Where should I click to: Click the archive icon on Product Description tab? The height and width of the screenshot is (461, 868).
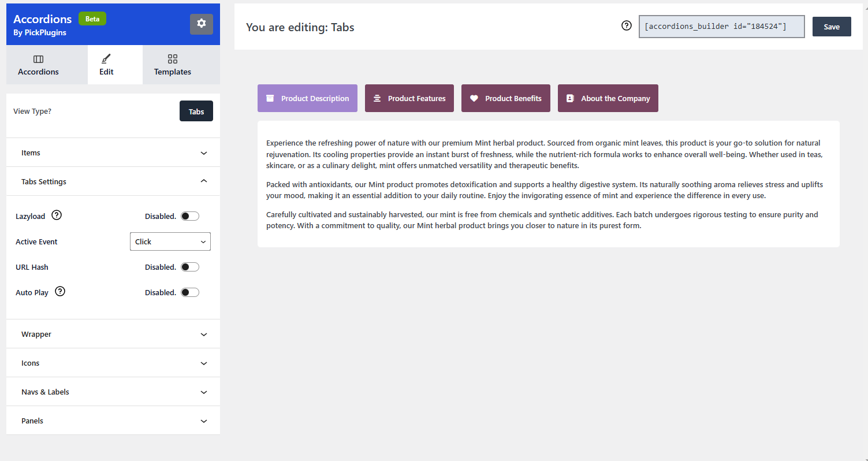270,98
